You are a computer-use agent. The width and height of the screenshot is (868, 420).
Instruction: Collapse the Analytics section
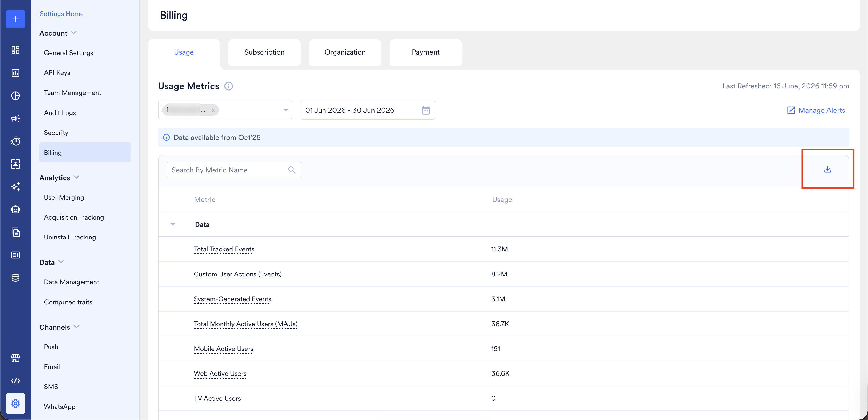76,177
